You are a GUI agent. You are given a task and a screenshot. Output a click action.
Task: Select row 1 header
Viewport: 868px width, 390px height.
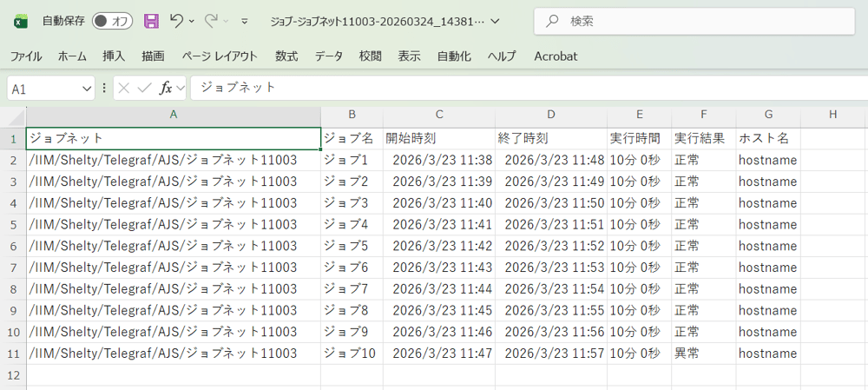click(13, 138)
